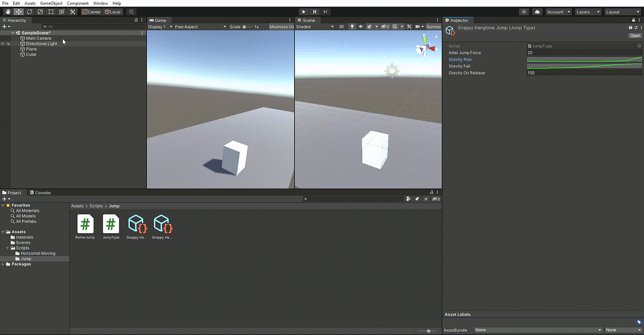Click the Open button for the JumpType script
Screen dimensions: 644x335
635,35
